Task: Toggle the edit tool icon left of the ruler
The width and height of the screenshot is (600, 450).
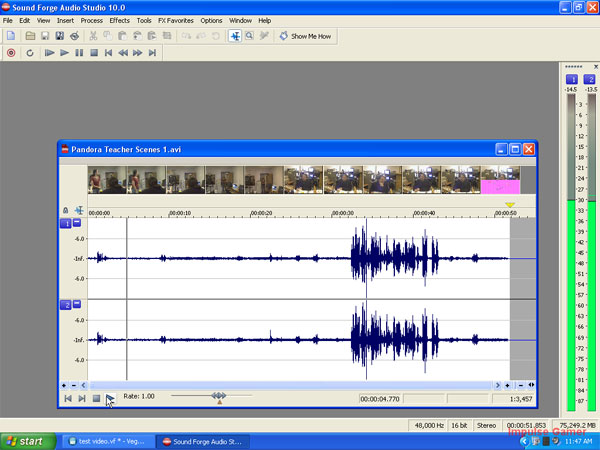Action: pyautogui.click(x=79, y=210)
